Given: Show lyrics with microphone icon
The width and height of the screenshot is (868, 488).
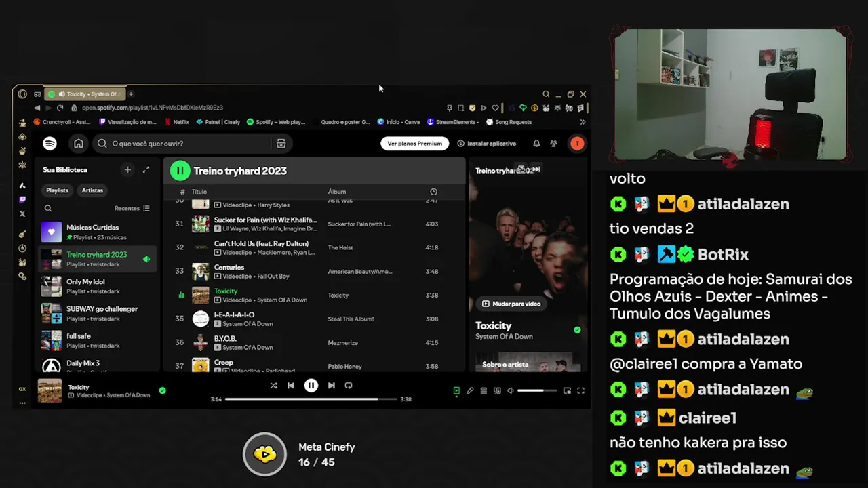Looking at the screenshot, I should click(x=470, y=391).
